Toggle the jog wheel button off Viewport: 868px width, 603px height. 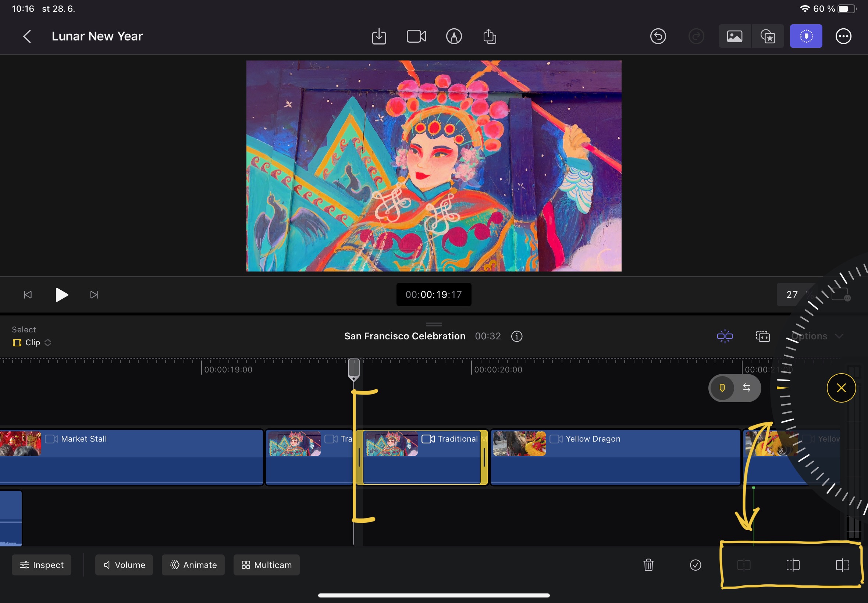point(805,37)
